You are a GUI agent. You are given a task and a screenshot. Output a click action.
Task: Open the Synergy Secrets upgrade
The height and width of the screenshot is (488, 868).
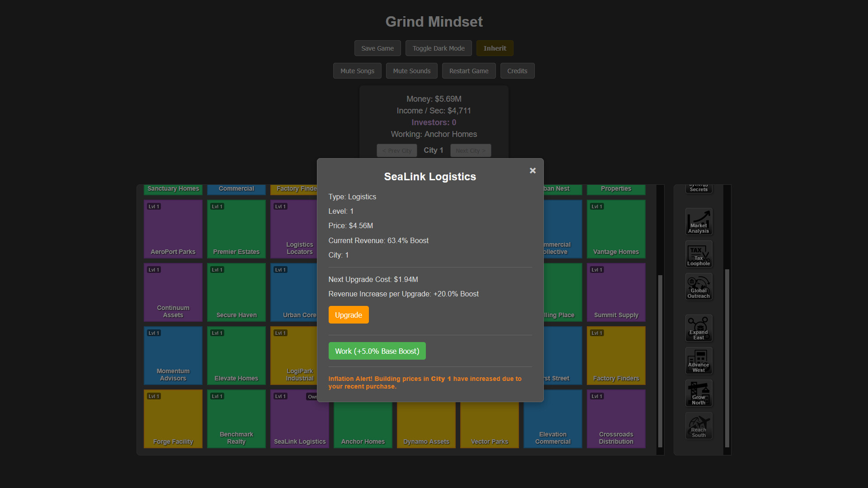[698, 187]
